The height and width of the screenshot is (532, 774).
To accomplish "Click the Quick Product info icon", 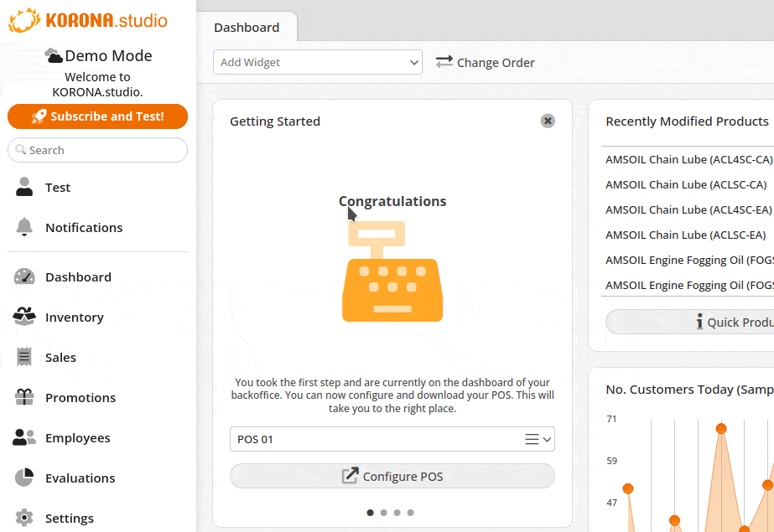I will [699, 322].
